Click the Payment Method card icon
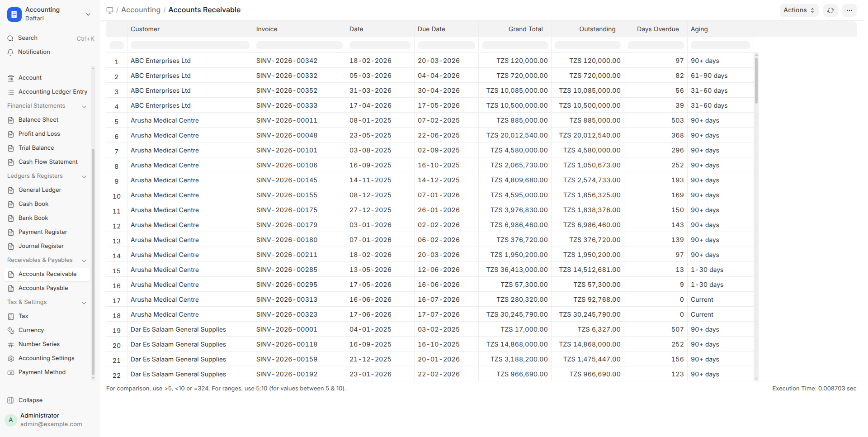This screenshot has height=437, width=868. point(11,373)
